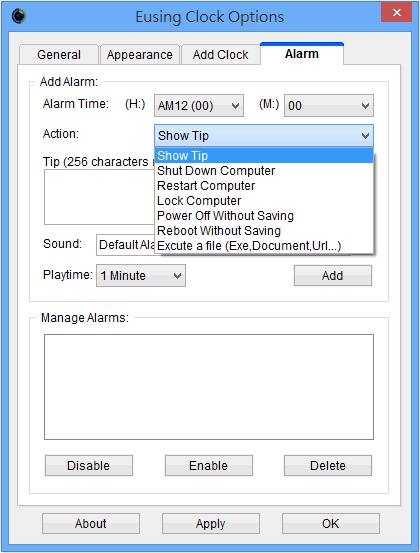The width and height of the screenshot is (420, 553).
Task: Click inside the Tip text box
Action: pyautogui.click(x=99, y=197)
